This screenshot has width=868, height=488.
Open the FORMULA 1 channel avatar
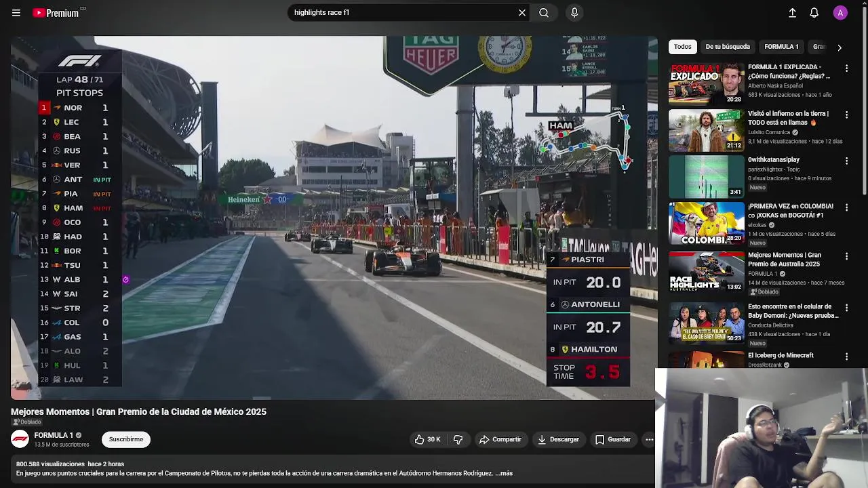click(20, 439)
